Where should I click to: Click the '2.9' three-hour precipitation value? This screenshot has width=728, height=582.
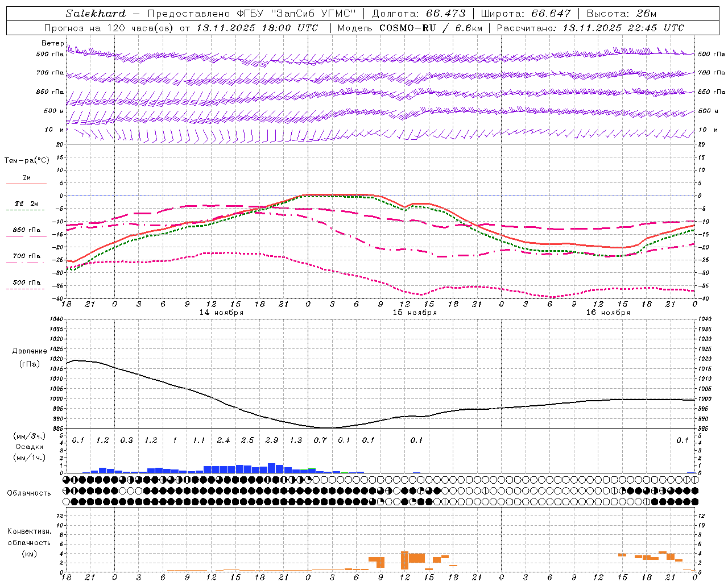tap(272, 440)
